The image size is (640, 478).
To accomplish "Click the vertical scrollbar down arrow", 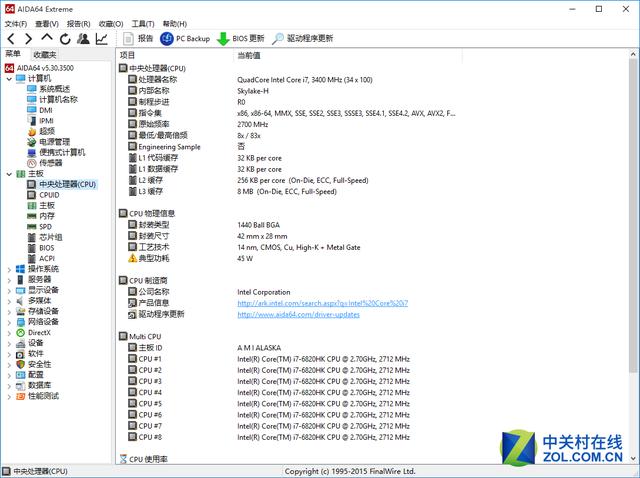I will point(633,458).
